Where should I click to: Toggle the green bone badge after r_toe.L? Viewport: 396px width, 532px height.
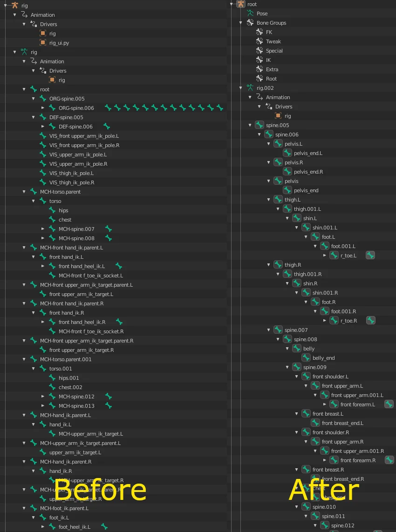[370, 255]
